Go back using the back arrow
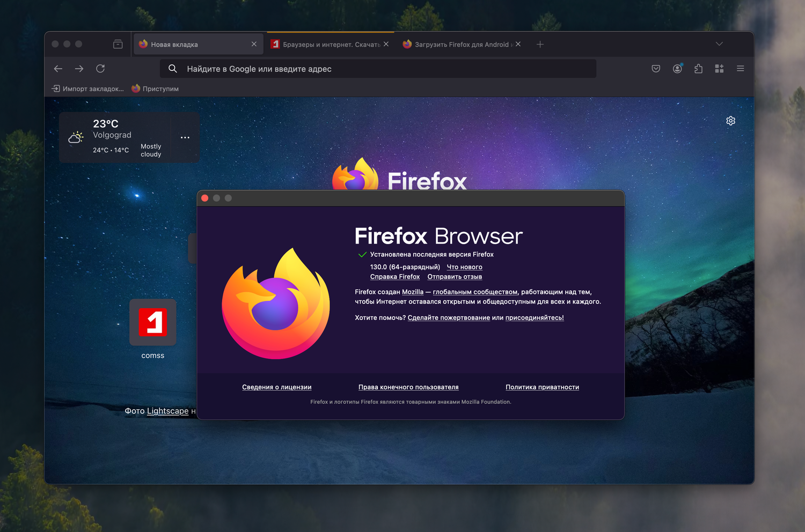This screenshot has width=805, height=532. [58, 69]
